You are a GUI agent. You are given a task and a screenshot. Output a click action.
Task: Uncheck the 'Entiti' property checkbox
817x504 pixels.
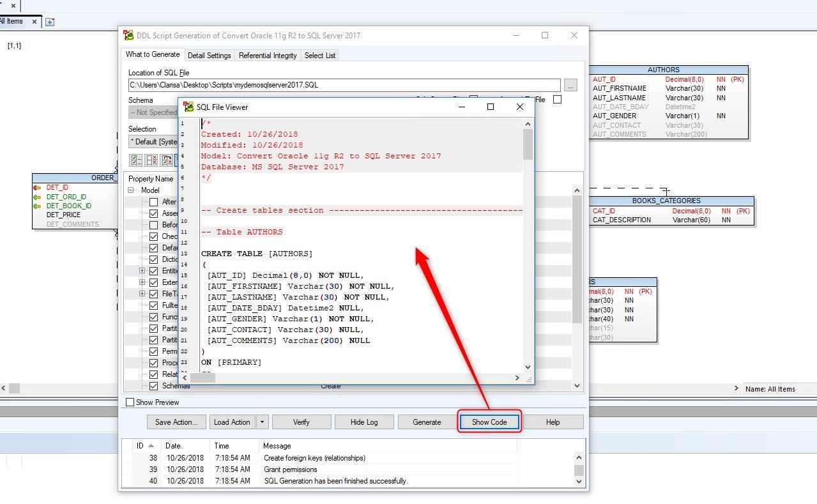click(153, 271)
